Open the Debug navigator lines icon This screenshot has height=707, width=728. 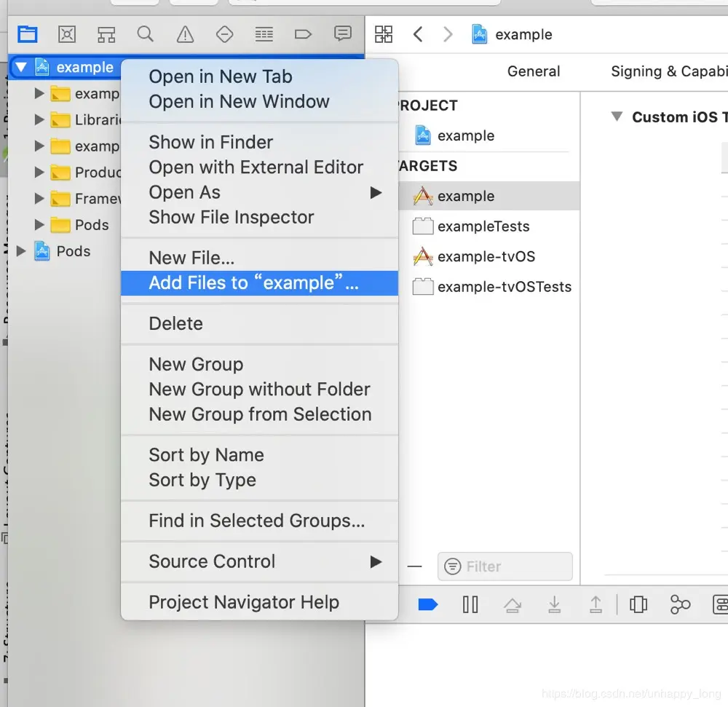264,34
